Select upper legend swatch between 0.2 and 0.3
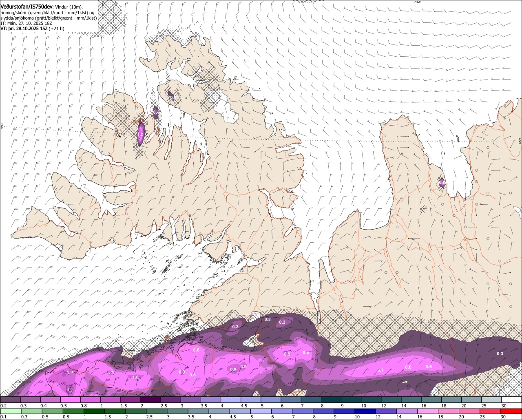522x420 pixels. pyautogui.click(x=10, y=400)
